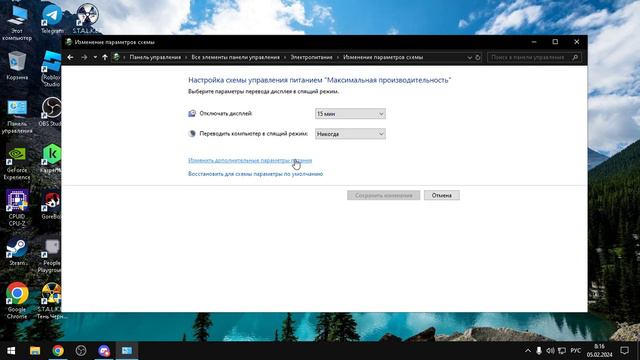The image size is (640, 360).
Task: Open the network tray icon
Action: [x=562, y=351]
